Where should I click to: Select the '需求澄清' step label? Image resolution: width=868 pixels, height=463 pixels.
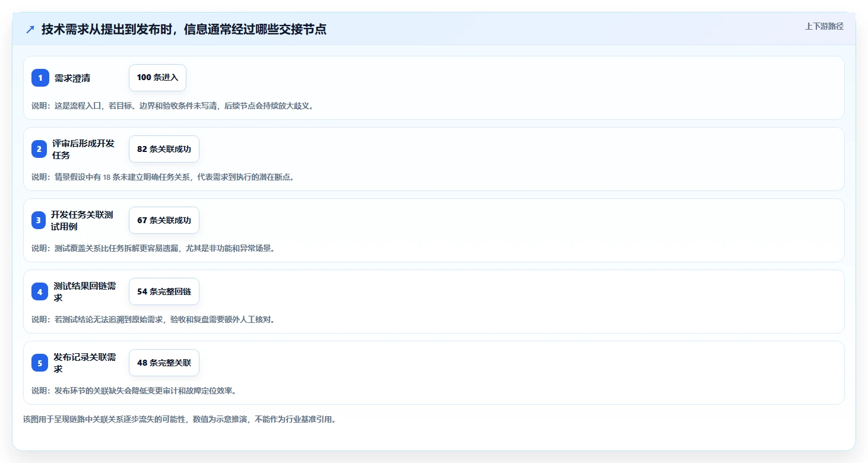pyautogui.click(x=72, y=78)
